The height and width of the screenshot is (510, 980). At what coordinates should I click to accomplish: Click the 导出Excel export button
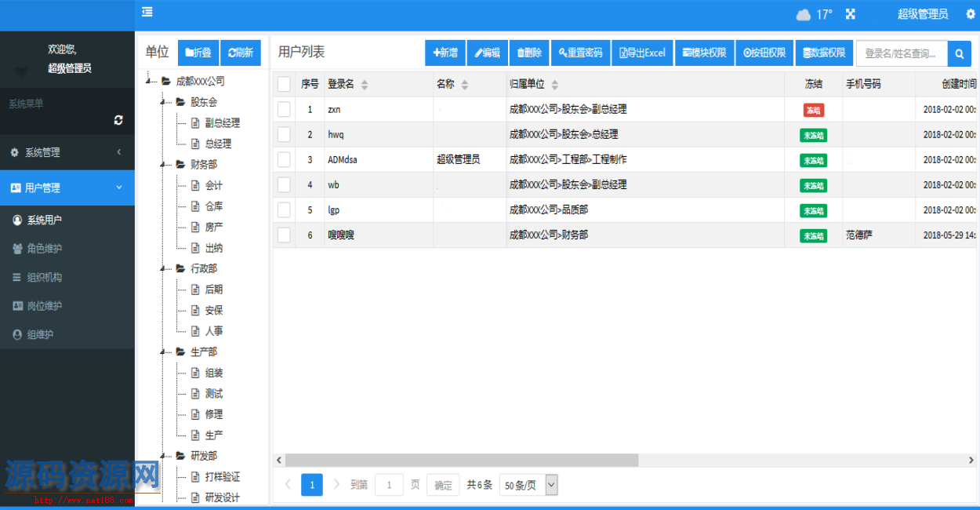[x=642, y=53]
